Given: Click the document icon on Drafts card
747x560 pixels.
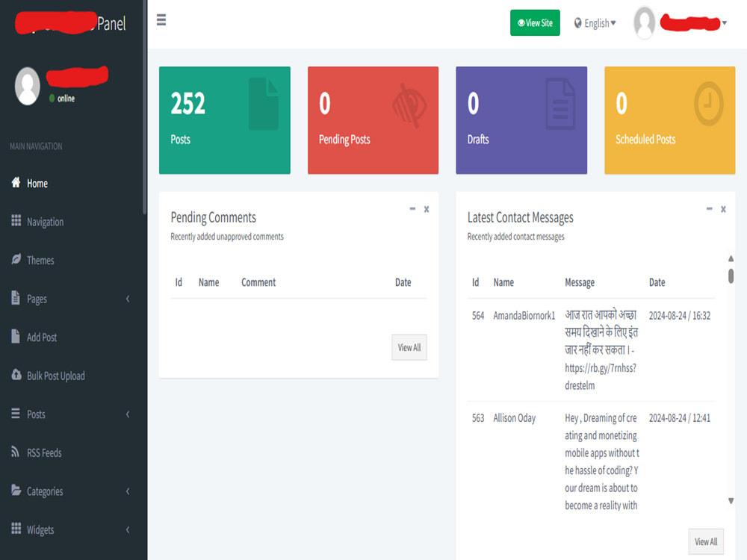Looking at the screenshot, I should 560,104.
